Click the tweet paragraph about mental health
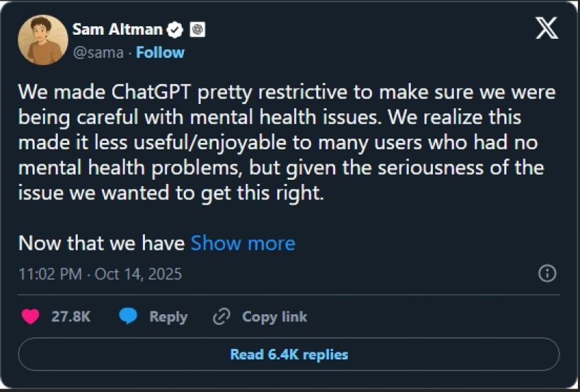The width and height of the screenshot is (580, 392). (283, 143)
